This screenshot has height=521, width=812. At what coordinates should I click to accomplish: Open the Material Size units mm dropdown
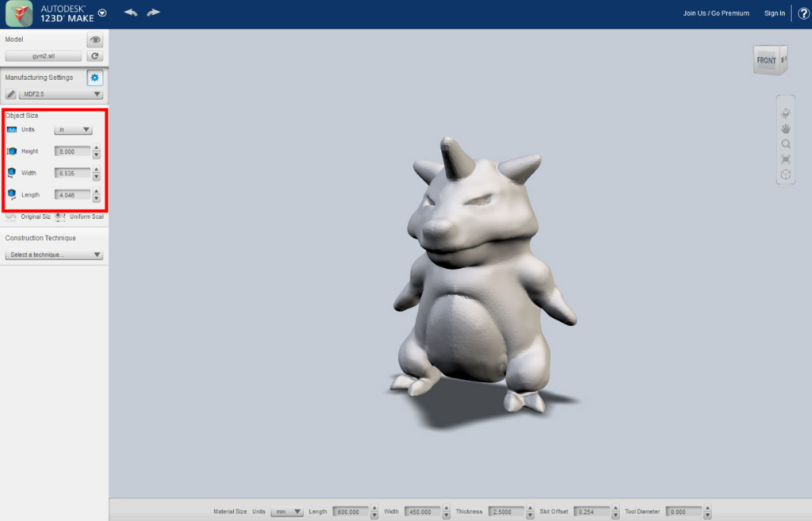(x=287, y=511)
